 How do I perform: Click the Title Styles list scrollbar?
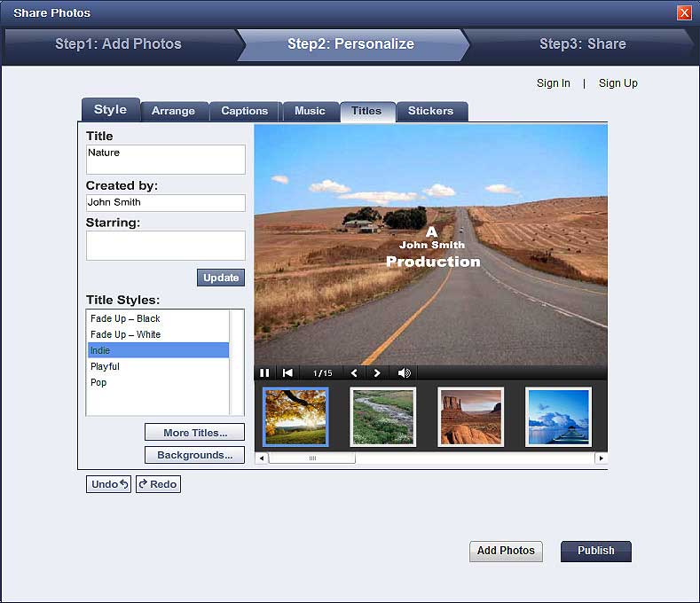tap(237, 363)
